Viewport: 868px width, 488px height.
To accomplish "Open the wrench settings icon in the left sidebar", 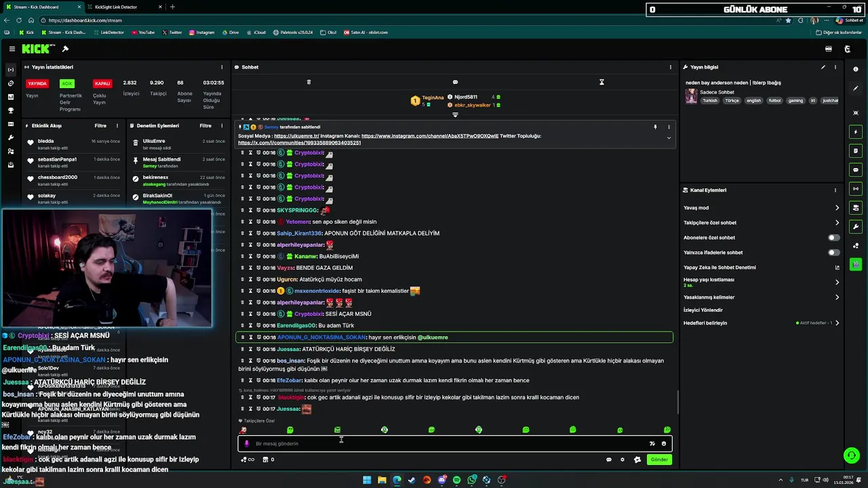I will (x=10, y=138).
